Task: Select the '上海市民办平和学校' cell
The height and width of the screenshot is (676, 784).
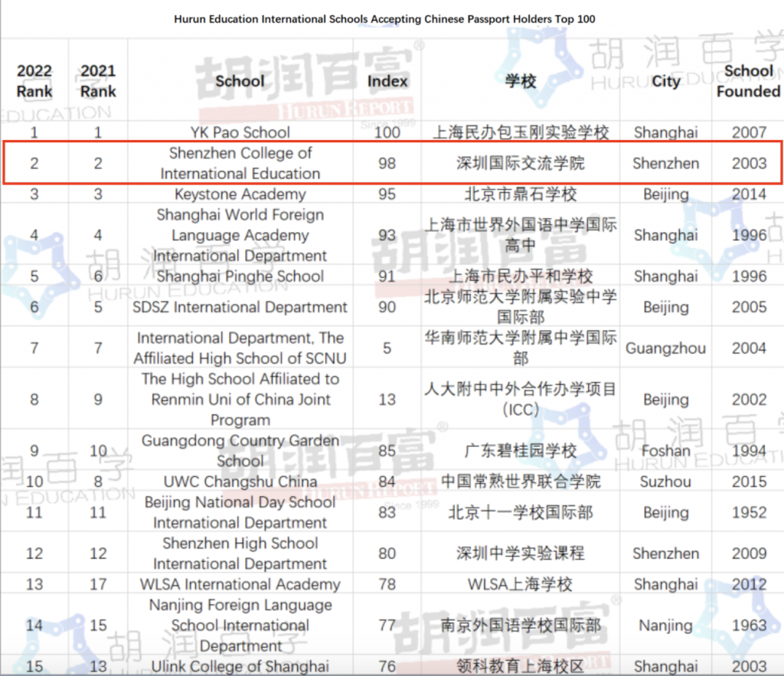Action: 521,276
